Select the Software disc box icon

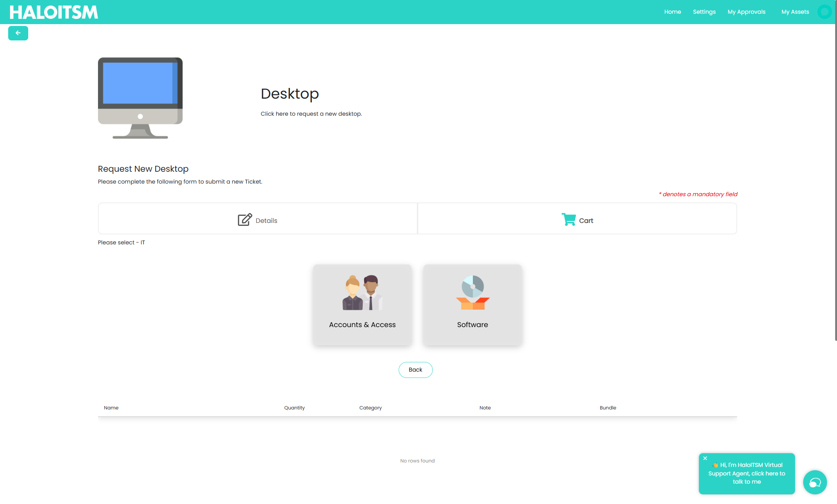[x=472, y=293]
